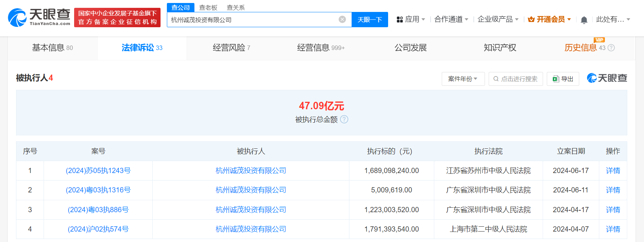Click the help icon next to 历史信息
This screenshot has width=644, height=242.
pyautogui.click(x=611, y=48)
